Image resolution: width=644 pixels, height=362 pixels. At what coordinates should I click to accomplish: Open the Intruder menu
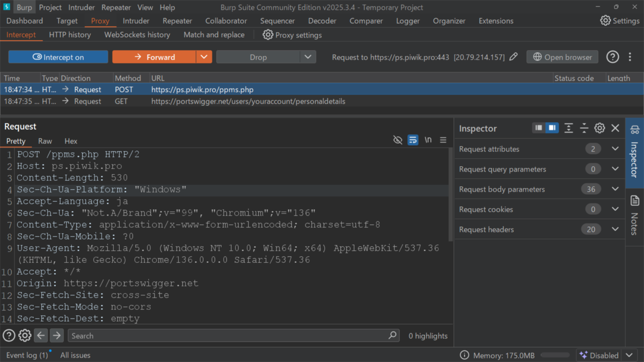(x=81, y=8)
